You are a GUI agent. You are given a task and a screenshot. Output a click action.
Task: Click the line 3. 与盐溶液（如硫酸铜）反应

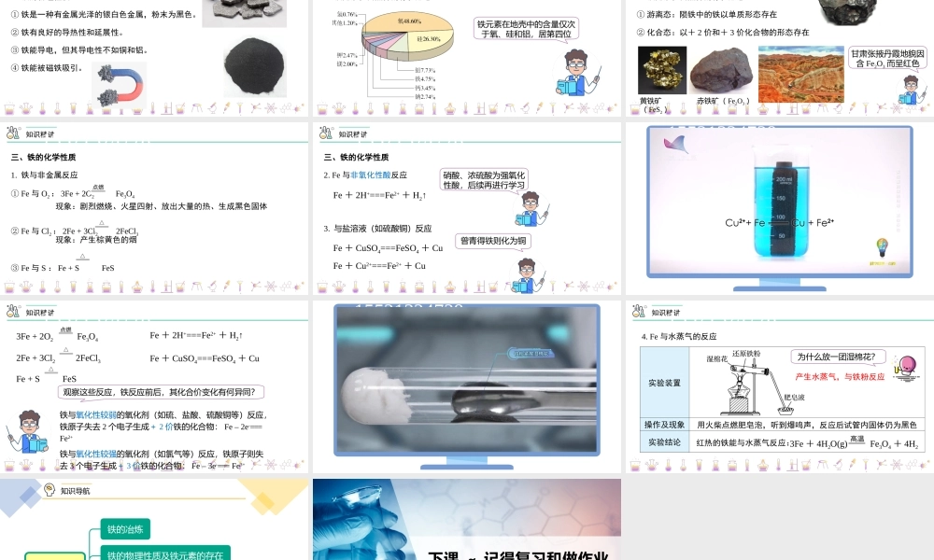(377, 229)
